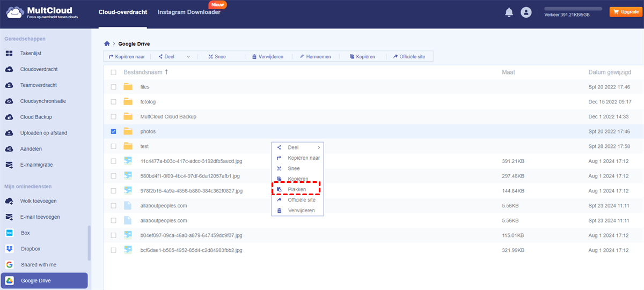Expand the Deel dropdown arrow in toolbar
The image size is (644, 290).
(188, 56)
